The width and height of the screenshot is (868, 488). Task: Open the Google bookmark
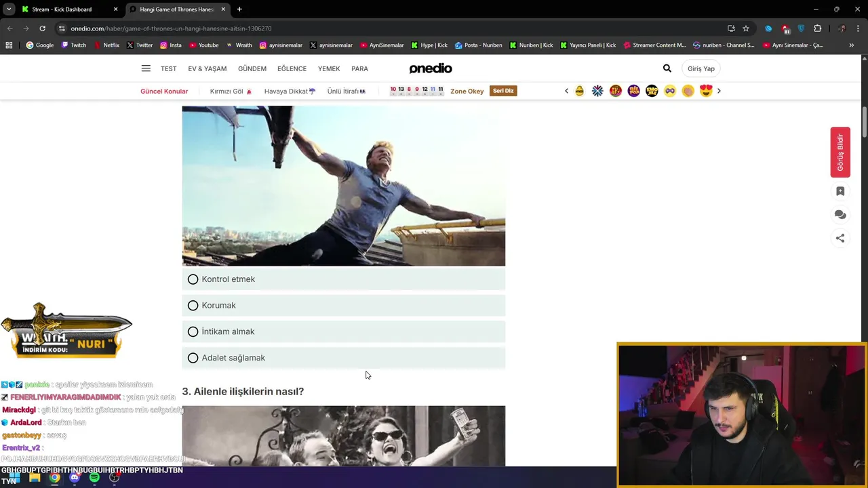point(40,45)
